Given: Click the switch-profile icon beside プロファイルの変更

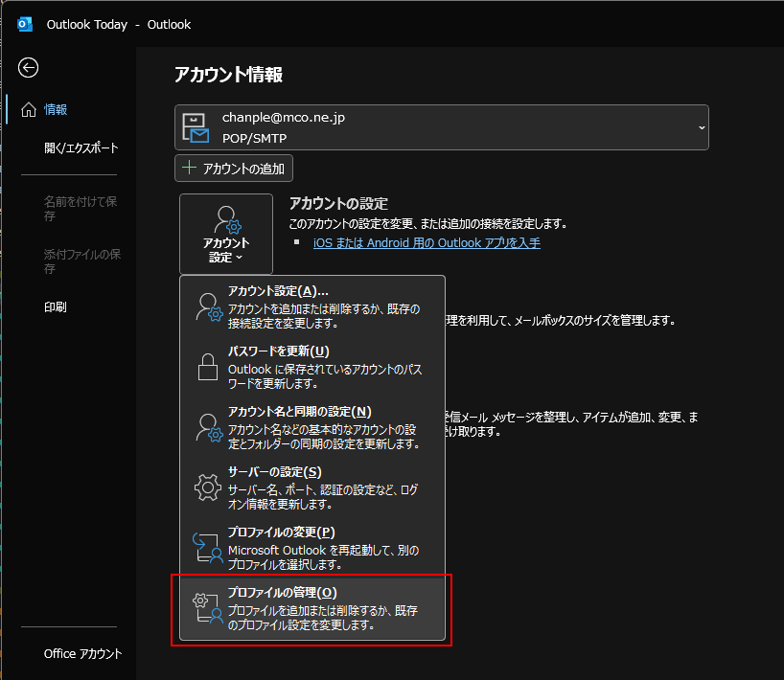Looking at the screenshot, I should click(x=207, y=548).
